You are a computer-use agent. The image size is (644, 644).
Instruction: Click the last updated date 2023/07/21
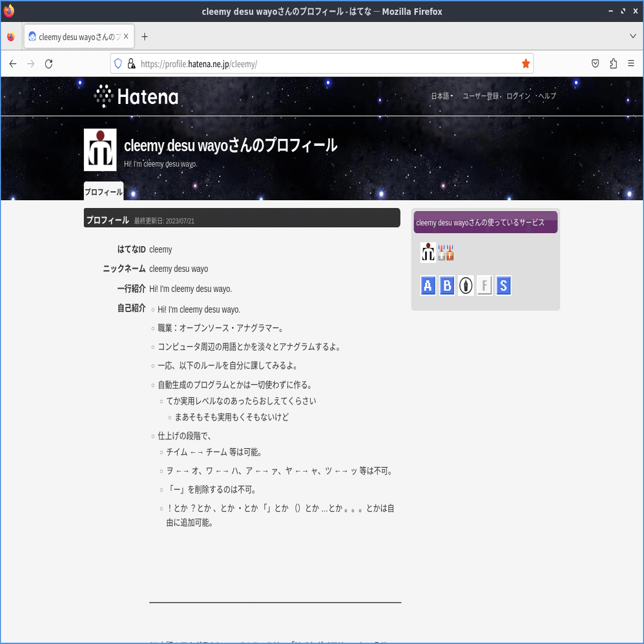pyautogui.click(x=180, y=221)
